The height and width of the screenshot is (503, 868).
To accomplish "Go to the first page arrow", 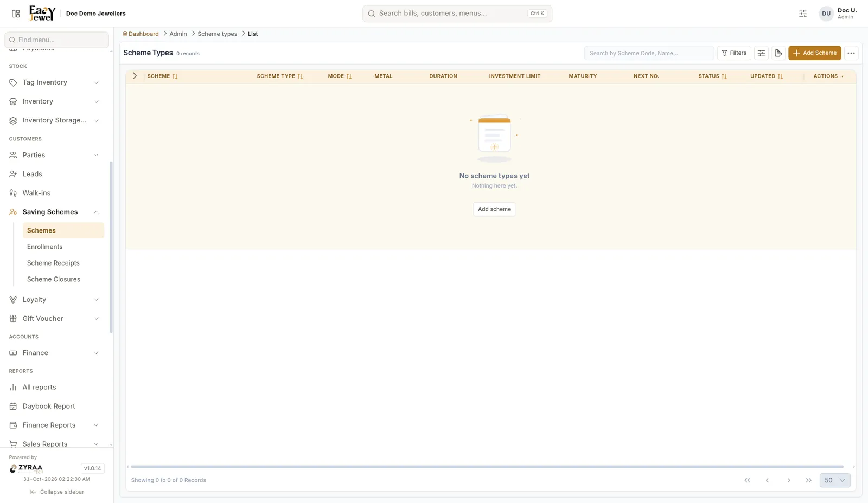I will coord(747,480).
